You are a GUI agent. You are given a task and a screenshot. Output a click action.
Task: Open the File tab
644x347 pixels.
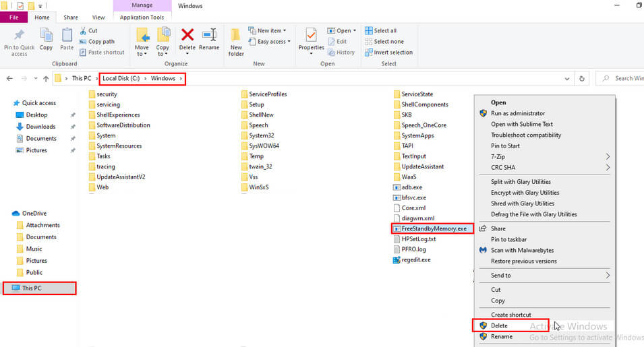[14, 18]
